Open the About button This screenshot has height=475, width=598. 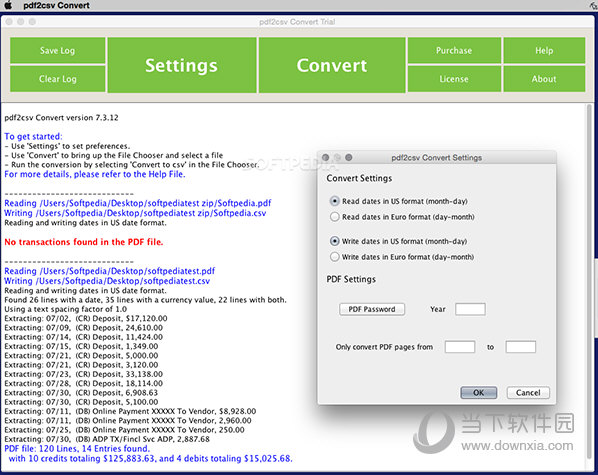pyautogui.click(x=544, y=79)
